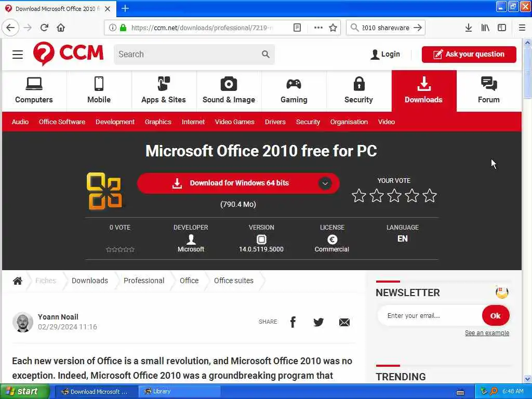Open page actions three-dot menu
The image size is (532, 399).
[x=318, y=28]
